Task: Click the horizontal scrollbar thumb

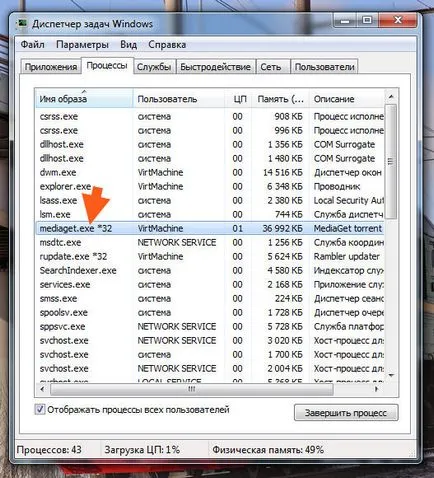Action: (191, 389)
